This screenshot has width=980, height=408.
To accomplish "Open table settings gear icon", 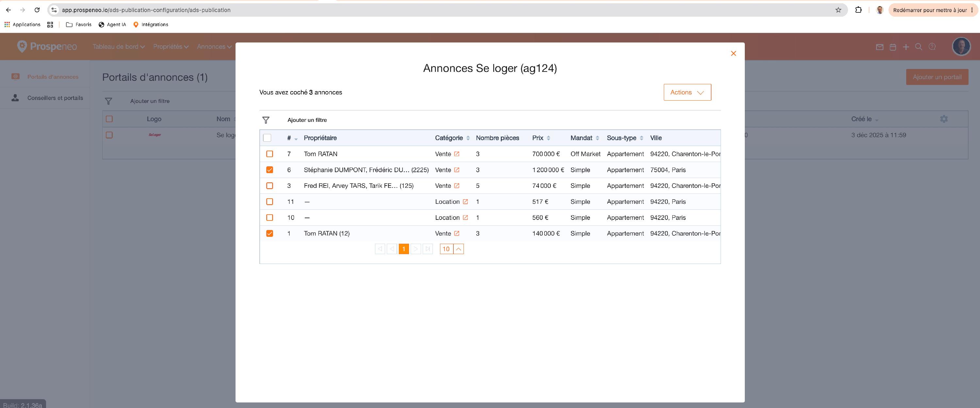I will 944,119.
